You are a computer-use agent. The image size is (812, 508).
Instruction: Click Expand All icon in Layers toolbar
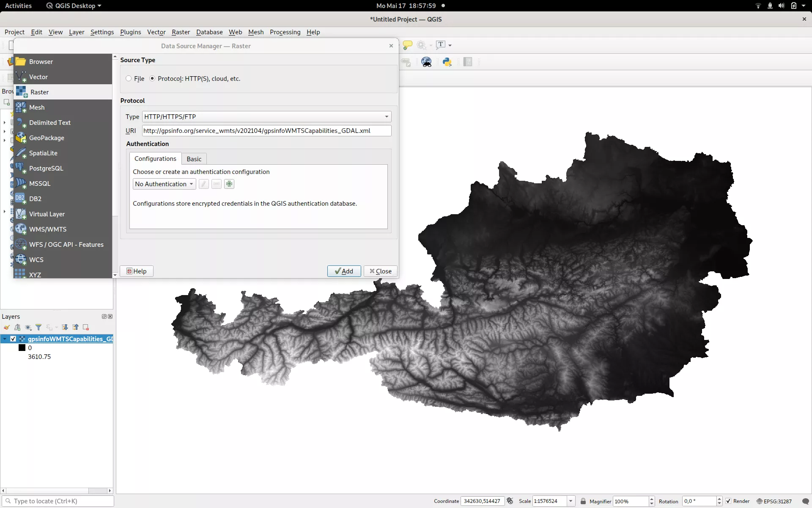65,327
